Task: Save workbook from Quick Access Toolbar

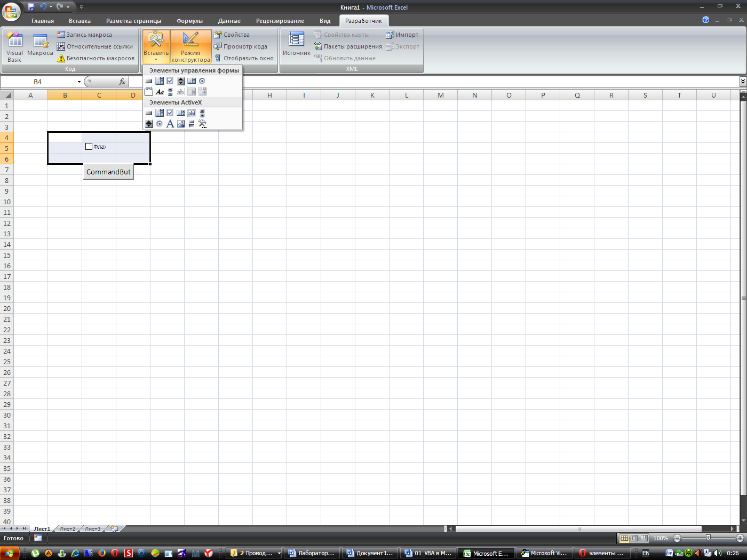Action: tap(31, 6)
